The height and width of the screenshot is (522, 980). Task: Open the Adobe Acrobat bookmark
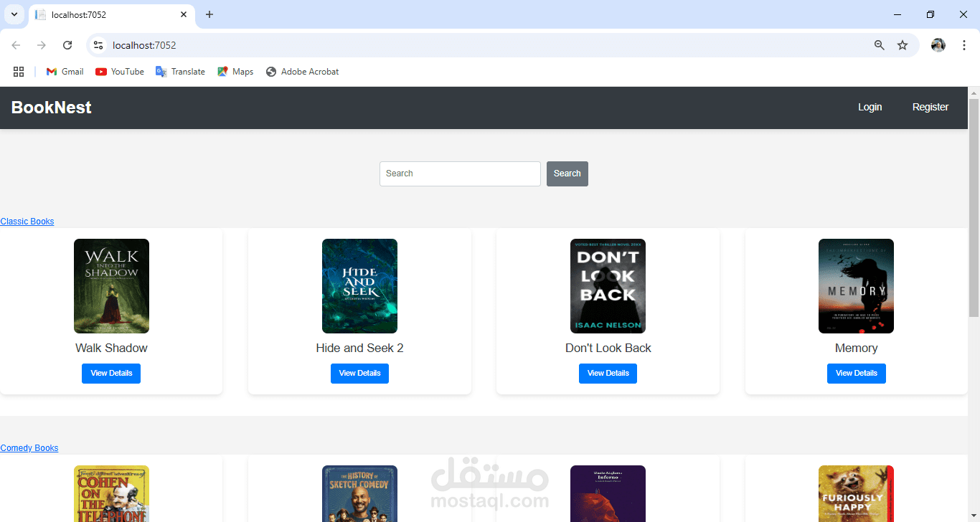tap(302, 72)
